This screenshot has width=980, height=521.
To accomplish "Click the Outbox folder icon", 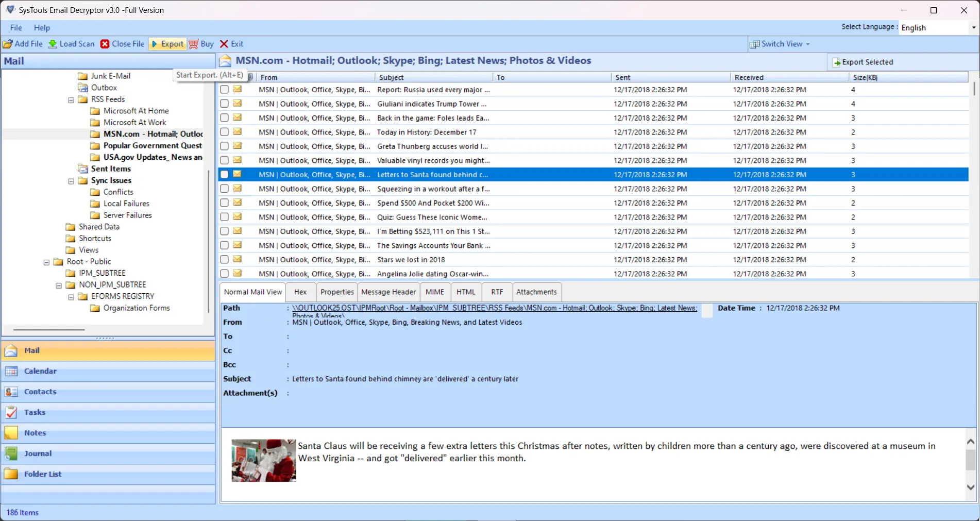I will pyautogui.click(x=82, y=88).
